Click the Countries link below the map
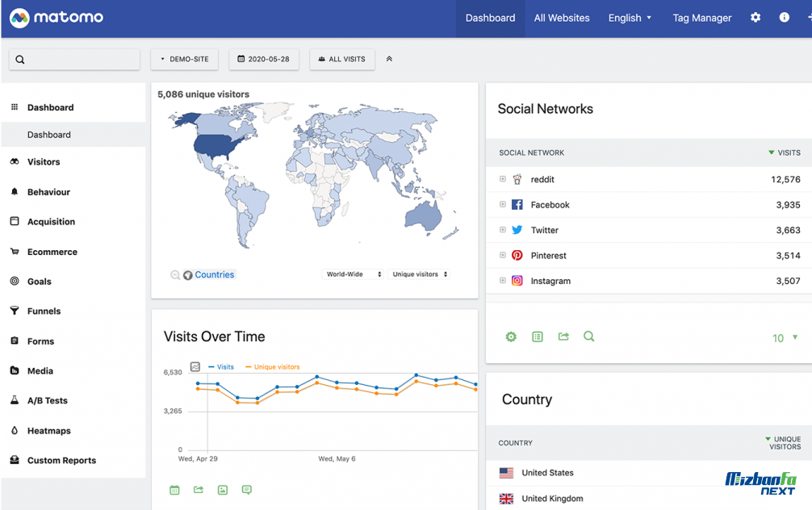Image resolution: width=812 pixels, height=510 pixels. (x=215, y=274)
